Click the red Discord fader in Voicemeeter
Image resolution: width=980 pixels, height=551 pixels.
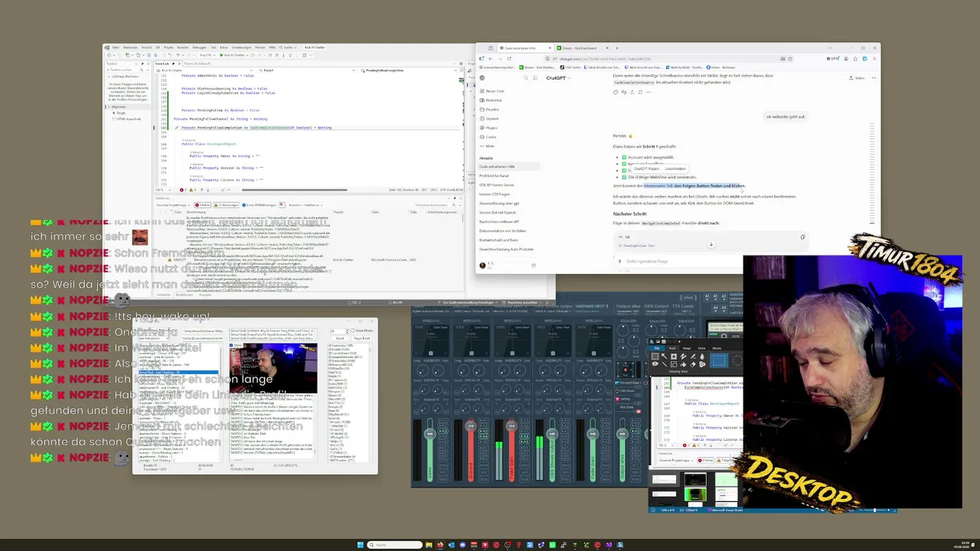tap(470, 426)
